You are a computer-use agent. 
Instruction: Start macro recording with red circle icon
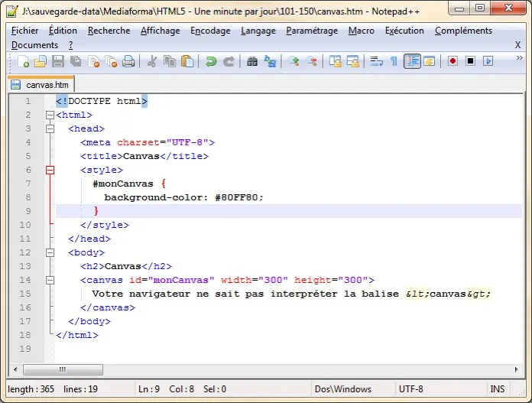(453, 61)
